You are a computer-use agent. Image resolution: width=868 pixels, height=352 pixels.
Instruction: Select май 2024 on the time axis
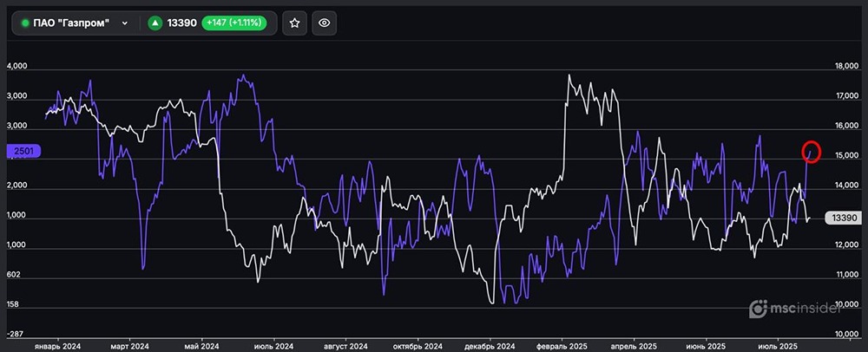[x=200, y=344]
